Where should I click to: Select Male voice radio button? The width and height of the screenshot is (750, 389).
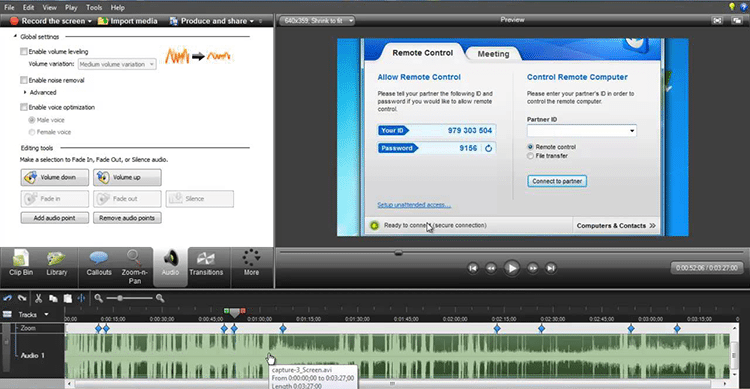tap(32, 120)
